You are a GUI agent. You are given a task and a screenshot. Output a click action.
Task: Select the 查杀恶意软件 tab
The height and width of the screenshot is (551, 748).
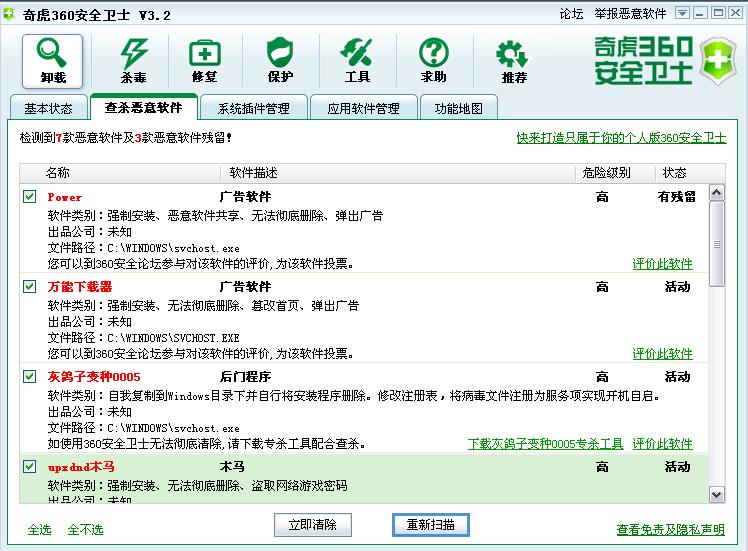(144, 107)
